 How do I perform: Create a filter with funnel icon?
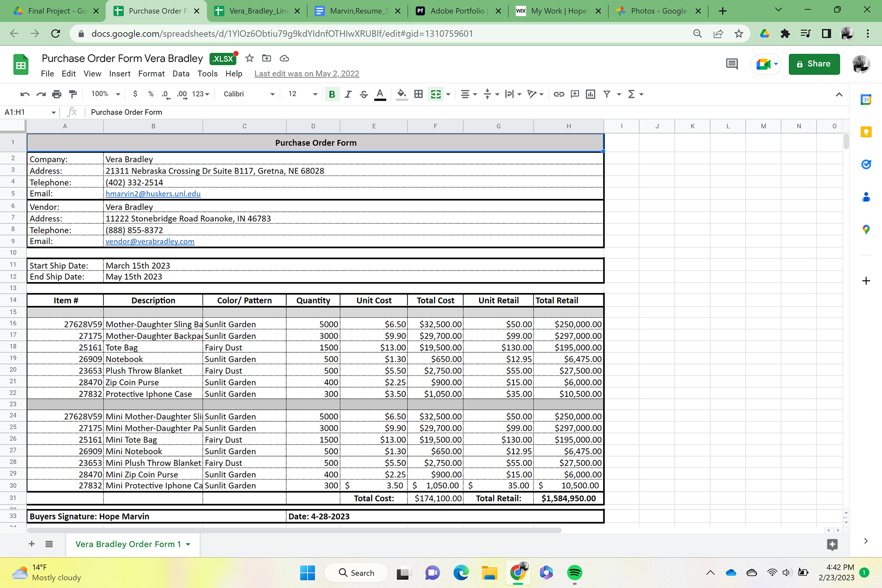607,94
